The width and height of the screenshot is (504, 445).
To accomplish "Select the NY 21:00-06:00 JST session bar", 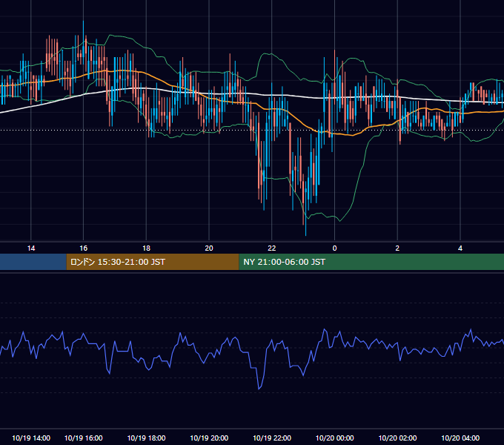I will tap(371, 262).
